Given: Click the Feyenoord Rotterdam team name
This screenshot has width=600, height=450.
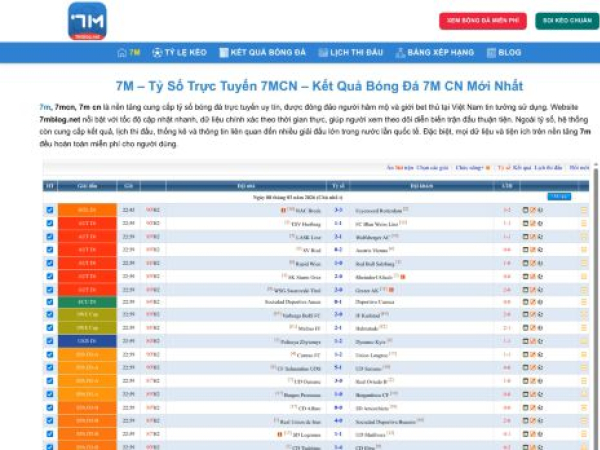Looking at the screenshot, I should (378, 210).
